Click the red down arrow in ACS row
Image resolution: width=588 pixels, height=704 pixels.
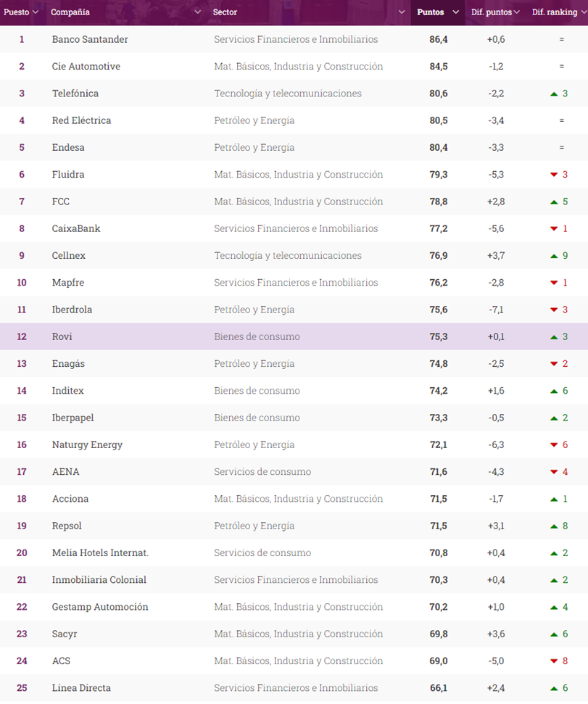554,661
